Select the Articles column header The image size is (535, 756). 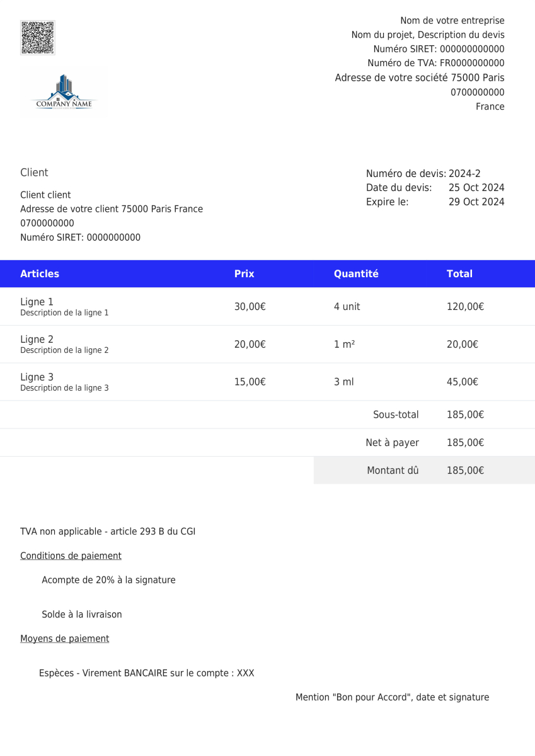click(x=40, y=273)
